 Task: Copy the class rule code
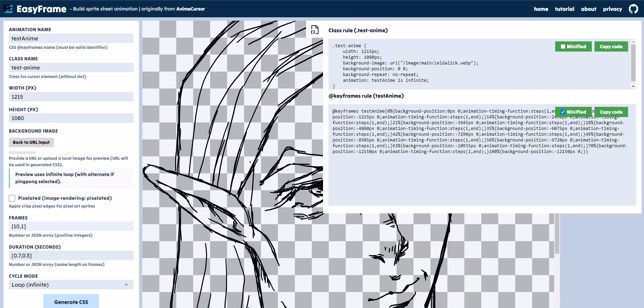611,46
